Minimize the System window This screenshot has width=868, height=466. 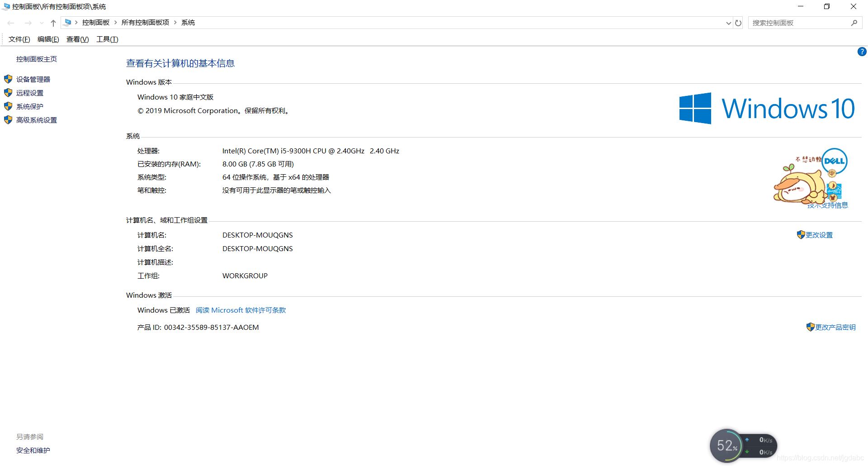click(801, 7)
